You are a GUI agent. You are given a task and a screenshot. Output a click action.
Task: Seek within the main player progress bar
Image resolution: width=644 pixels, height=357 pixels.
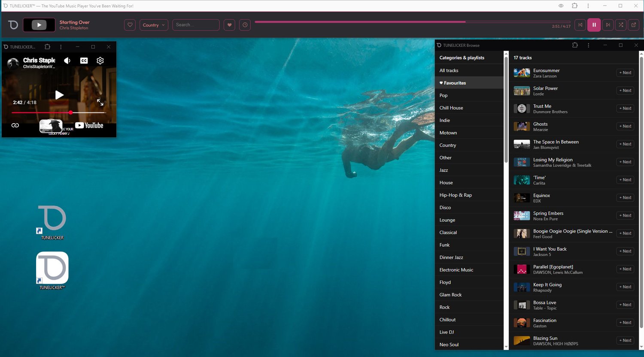412,21
